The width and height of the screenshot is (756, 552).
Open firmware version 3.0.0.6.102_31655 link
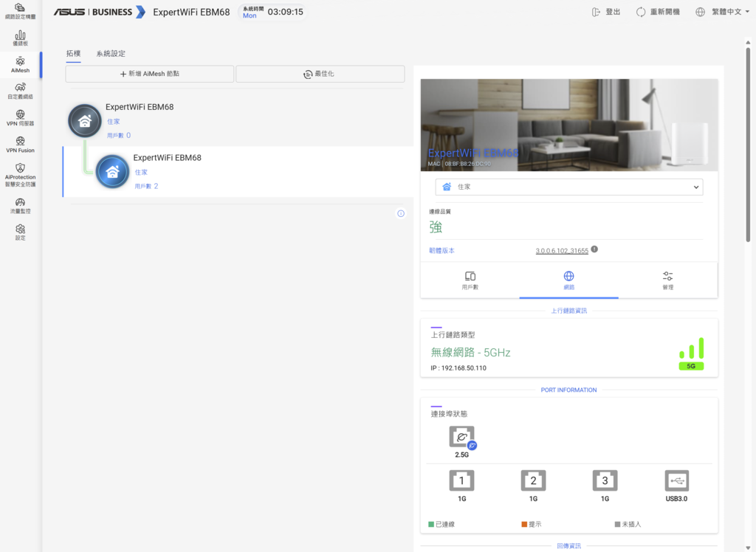(562, 251)
